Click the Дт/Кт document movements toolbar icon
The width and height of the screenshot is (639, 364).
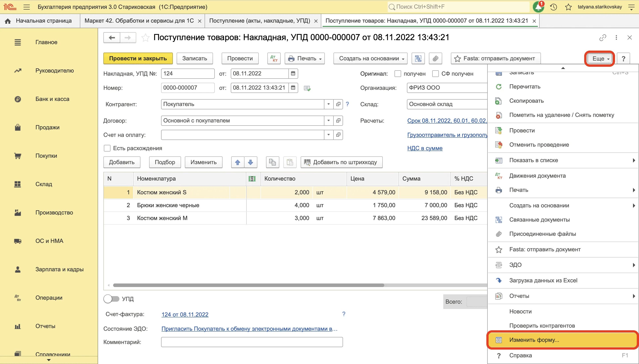pos(274,59)
